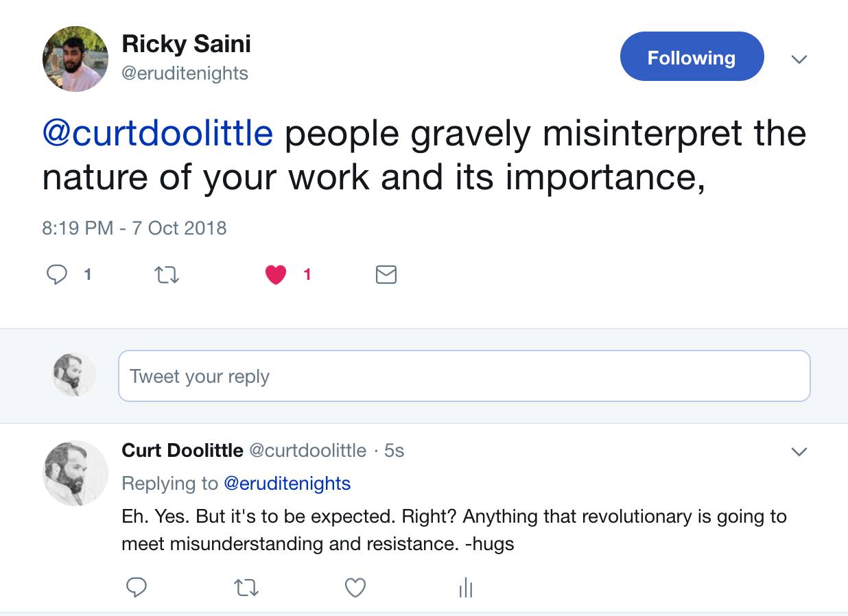
Task: Expand the chevron menu beside the Following button
Action: click(799, 59)
